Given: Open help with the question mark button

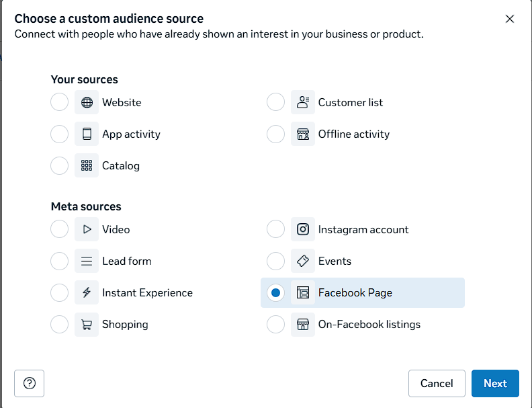Looking at the screenshot, I should click(x=29, y=383).
